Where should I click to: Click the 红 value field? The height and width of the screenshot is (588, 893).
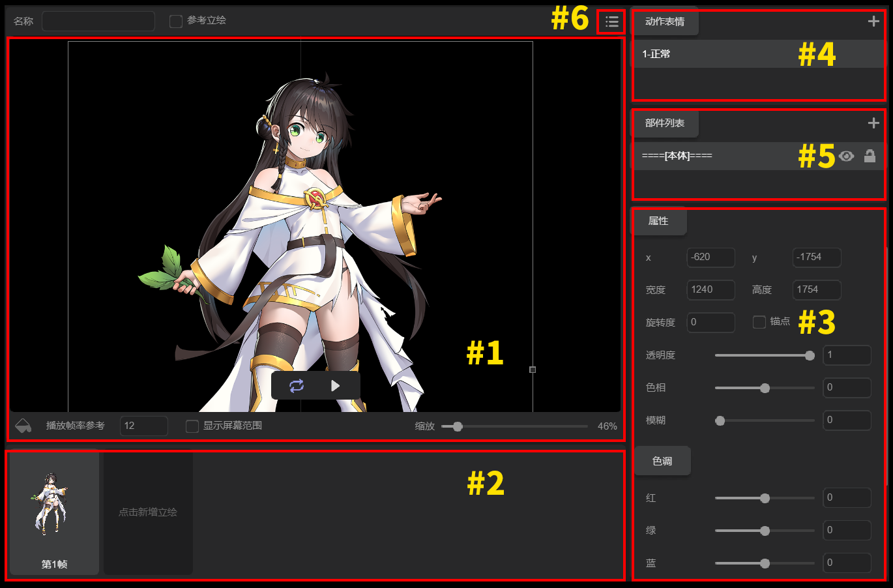(x=847, y=498)
